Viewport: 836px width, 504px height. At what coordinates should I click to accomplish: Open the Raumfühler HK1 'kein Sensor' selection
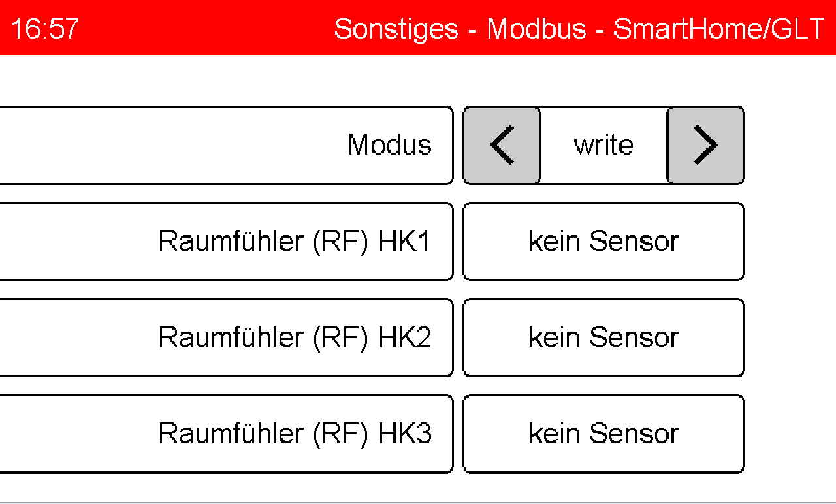(x=603, y=242)
